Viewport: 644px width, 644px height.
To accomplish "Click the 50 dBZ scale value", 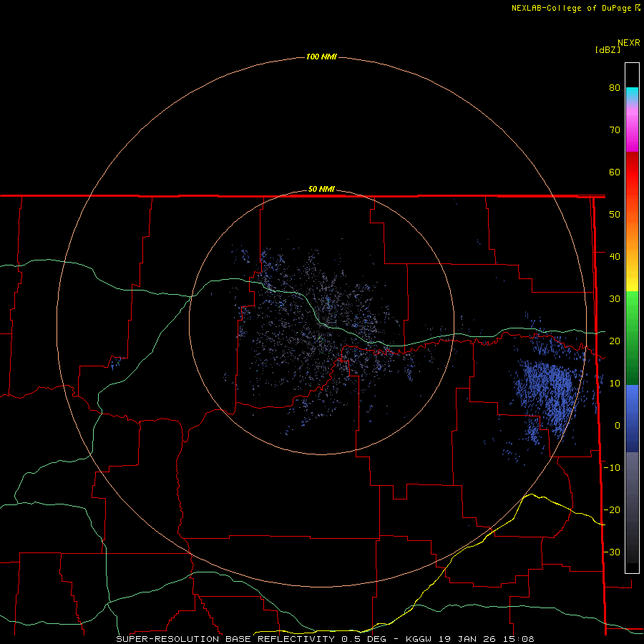I will click(x=615, y=215).
